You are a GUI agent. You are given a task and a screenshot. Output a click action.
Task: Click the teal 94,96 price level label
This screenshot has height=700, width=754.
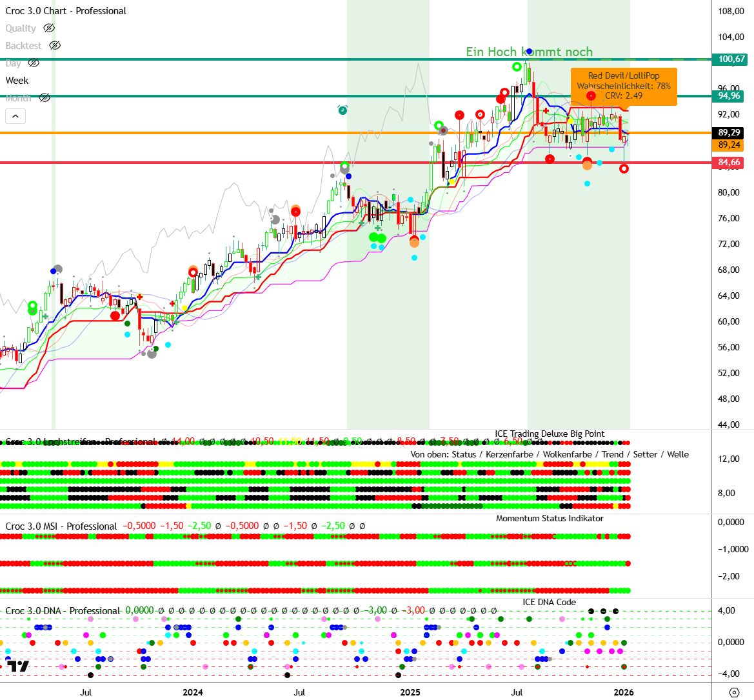(x=729, y=96)
